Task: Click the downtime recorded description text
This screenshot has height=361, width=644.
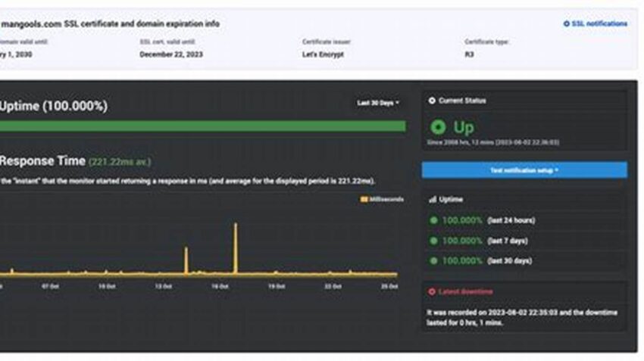Action: point(522,318)
